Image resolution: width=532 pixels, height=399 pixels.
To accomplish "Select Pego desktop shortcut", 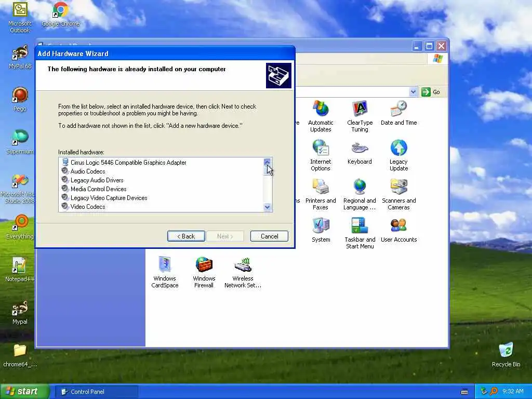I will [20, 99].
